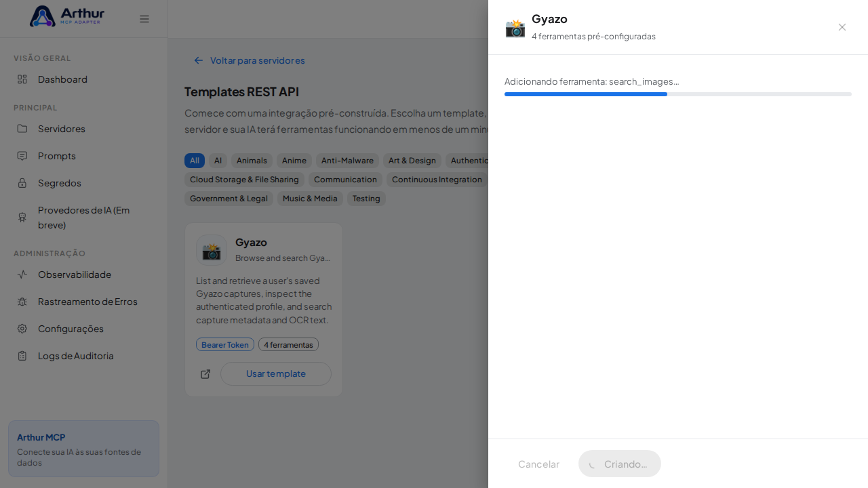Open Logs de Auditoria section

(83, 356)
